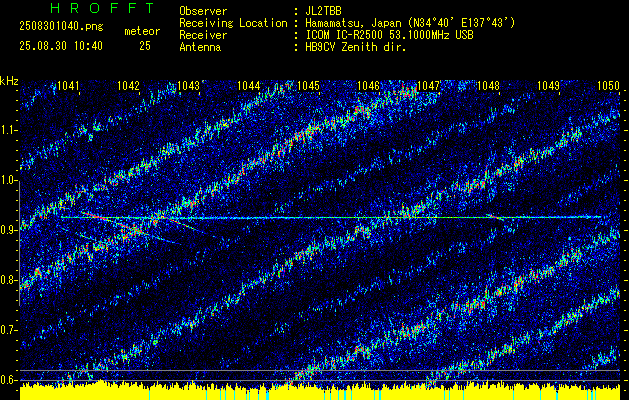Click the date stamp 25.08.30 10:40
Viewport: 629px width, 400px height.
pos(61,46)
